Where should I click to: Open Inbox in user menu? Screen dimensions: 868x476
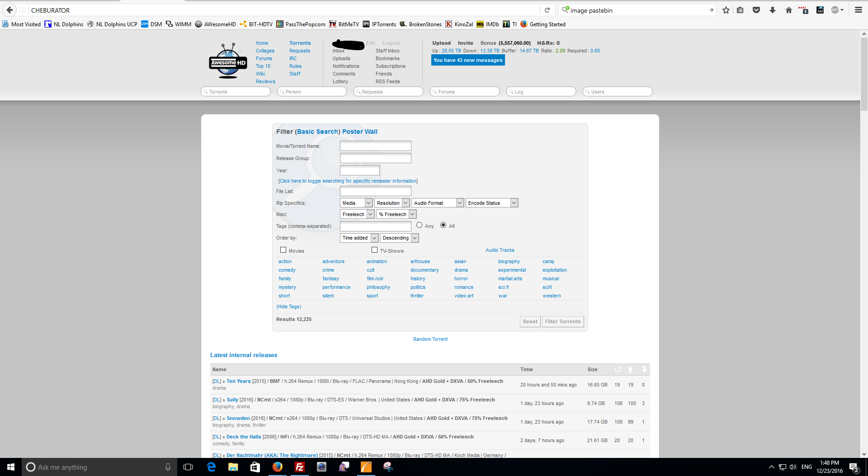click(338, 51)
